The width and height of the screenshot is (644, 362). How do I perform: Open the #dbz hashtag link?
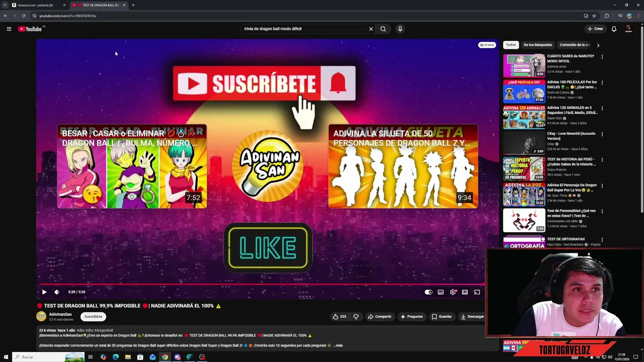point(90,330)
